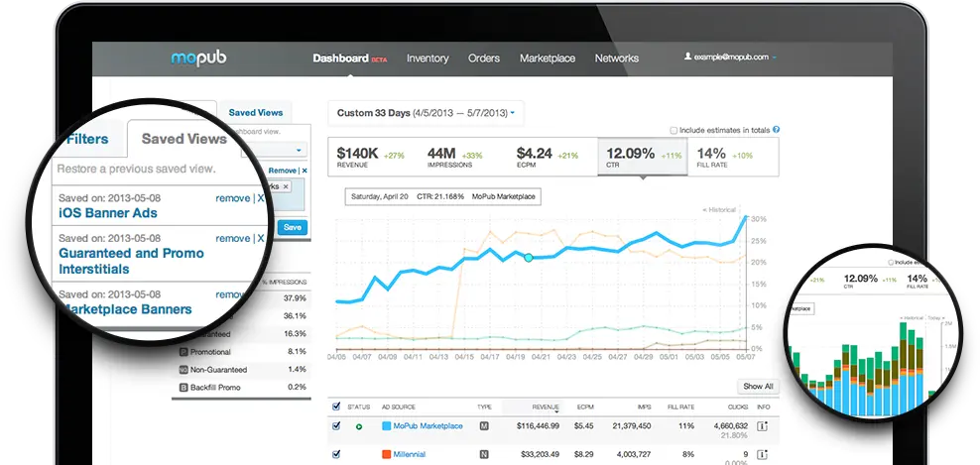Click sort arrow under Revenue column header
Viewport: 980px width, 465px height.
pos(555,411)
